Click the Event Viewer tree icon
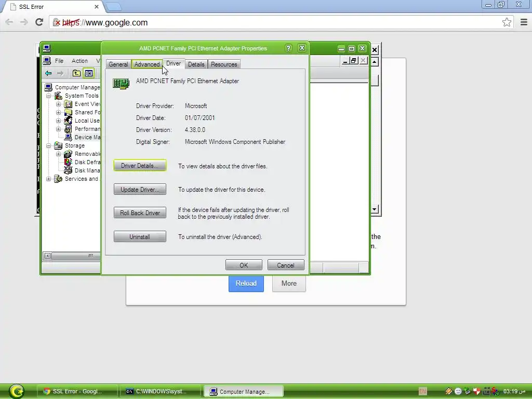The image size is (532, 399). click(68, 104)
